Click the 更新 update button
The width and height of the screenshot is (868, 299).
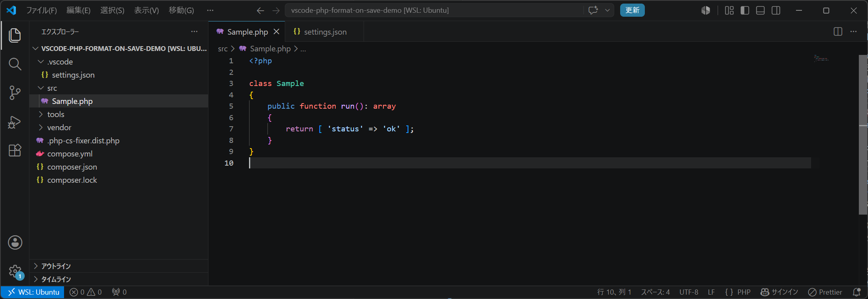[x=632, y=10]
